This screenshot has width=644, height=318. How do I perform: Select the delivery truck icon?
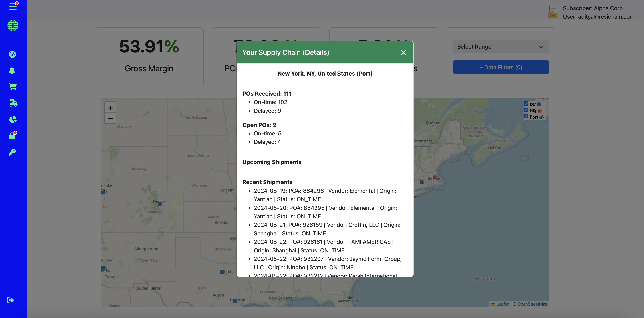[12, 103]
